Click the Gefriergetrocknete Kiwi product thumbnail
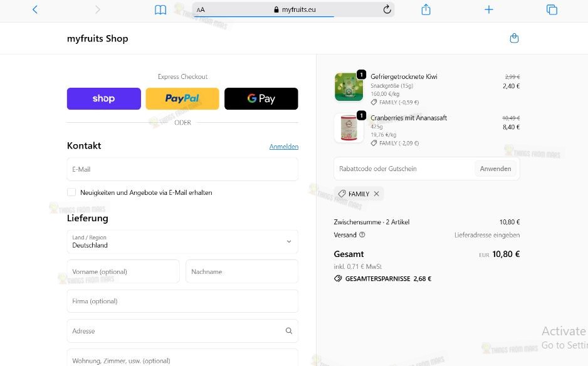588x366 pixels. [349, 87]
